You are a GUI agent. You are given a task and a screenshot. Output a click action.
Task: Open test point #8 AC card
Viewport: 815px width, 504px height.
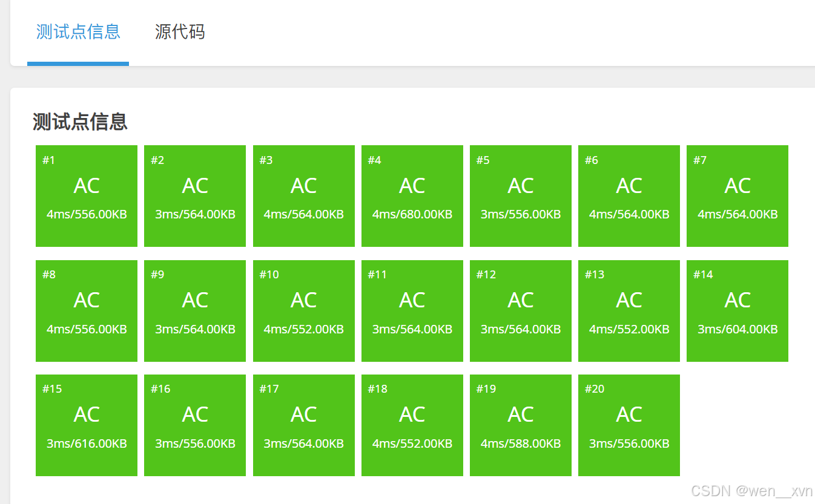[87, 311]
